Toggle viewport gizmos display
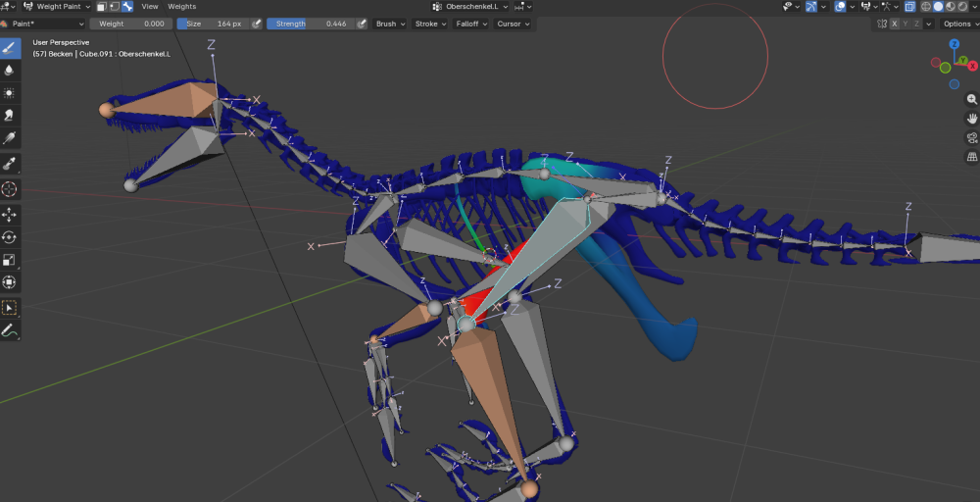The width and height of the screenshot is (980, 502). [x=811, y=6]
